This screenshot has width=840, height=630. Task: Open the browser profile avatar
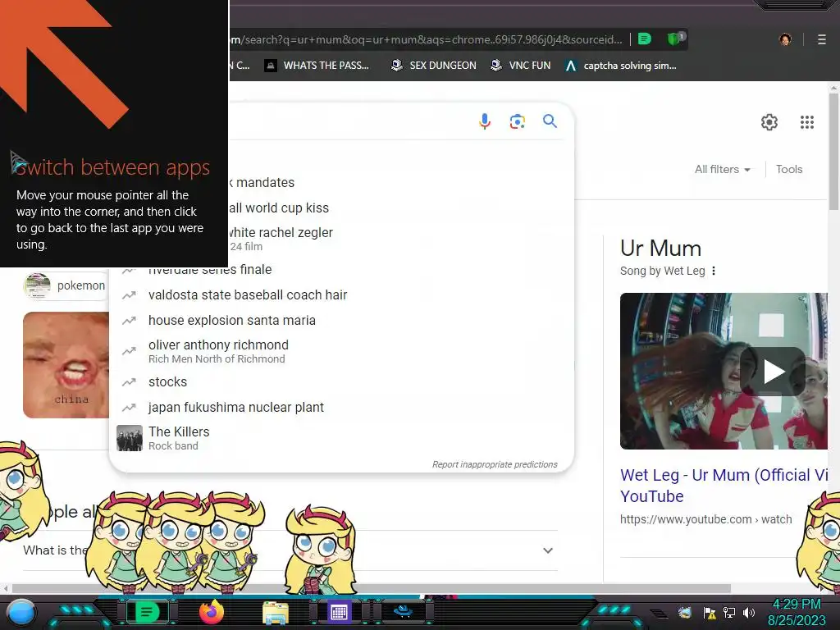pos(785,39)
